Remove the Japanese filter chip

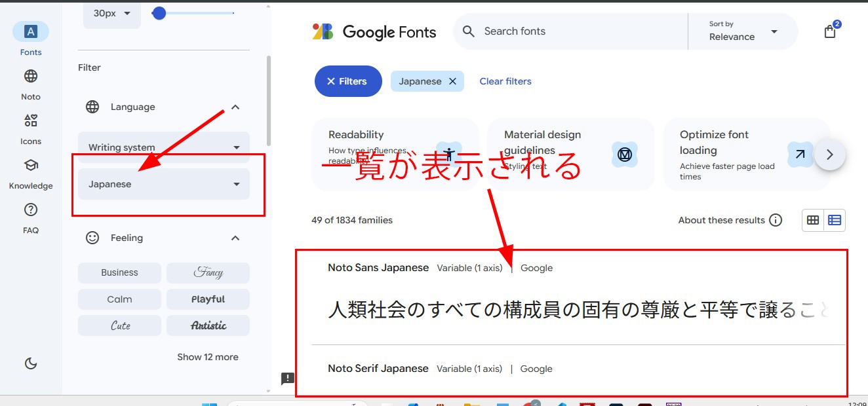(452, 81)
